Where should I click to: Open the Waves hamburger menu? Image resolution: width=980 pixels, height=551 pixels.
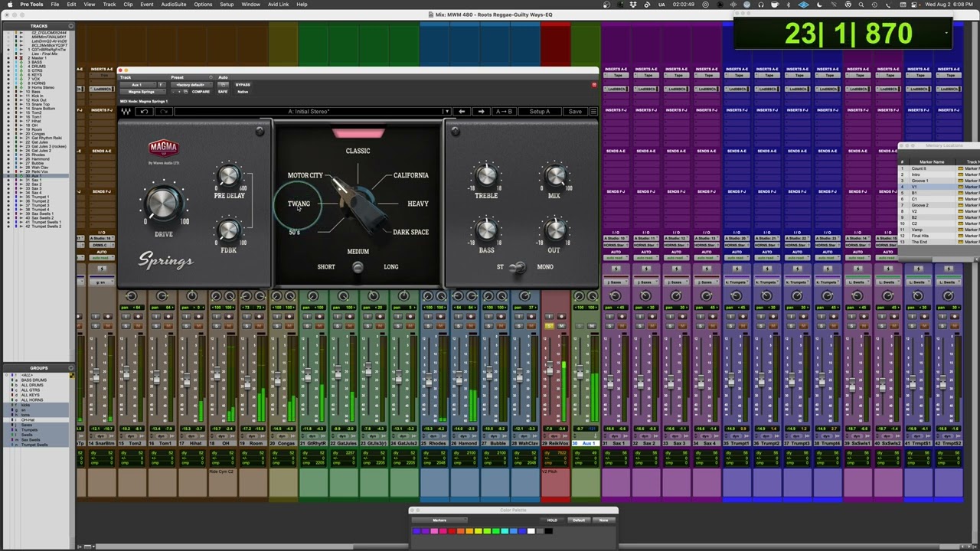pyautogui.click(x=593, y=112)
